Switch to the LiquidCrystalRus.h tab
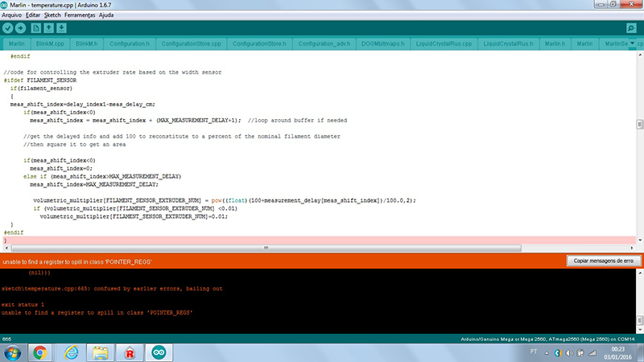The height and width of the screenshot is (362, 644). [x=509, y=43]
